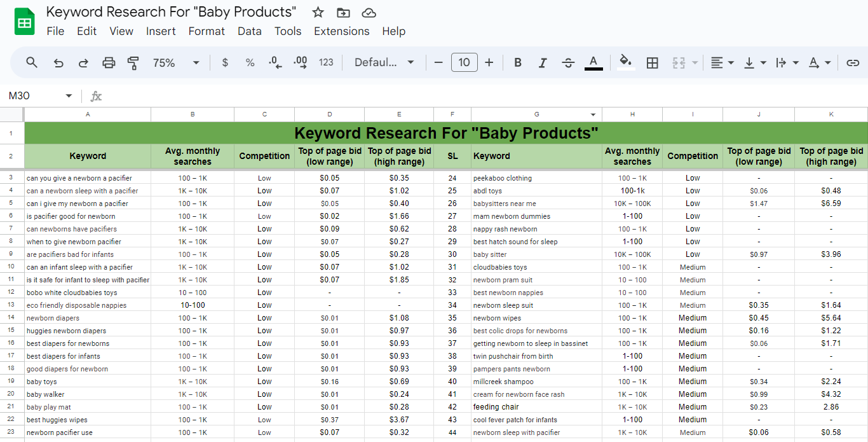Screen dimensions: 868x442
Task: Open the filter dropdown on the Keyword column
Action: 593,114
